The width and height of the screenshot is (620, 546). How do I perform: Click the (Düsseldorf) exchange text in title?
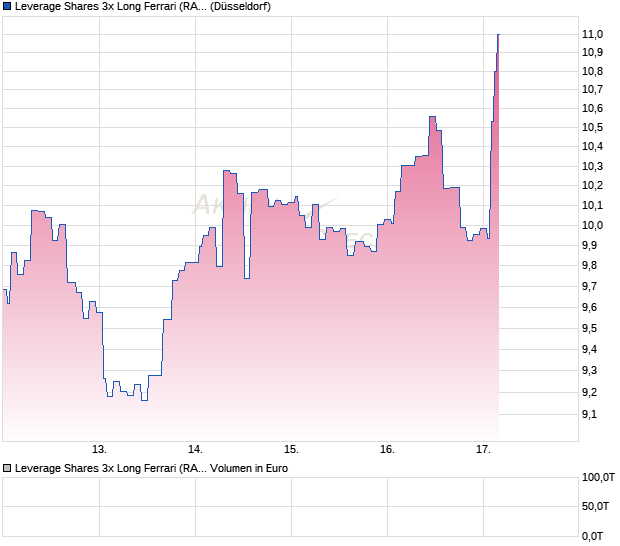[239, 7]
